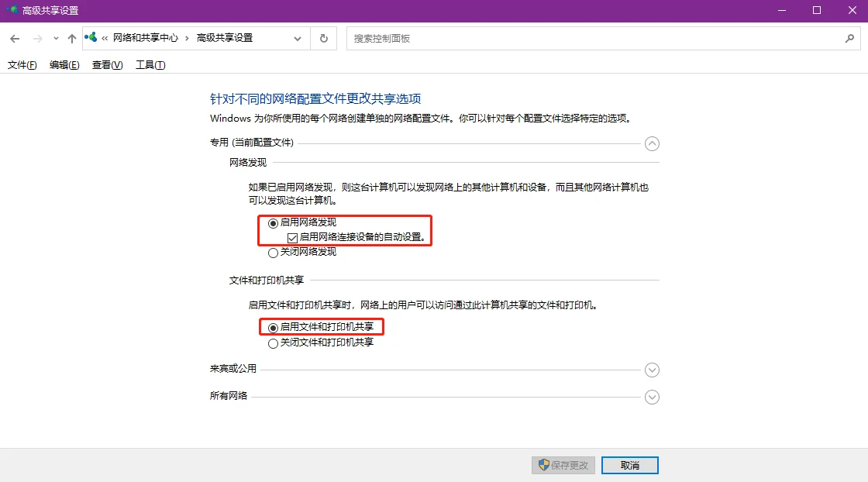Select 启用文件和打印机共享 radio button
Viewport: 868px width, 482px height.
[273, 328]
